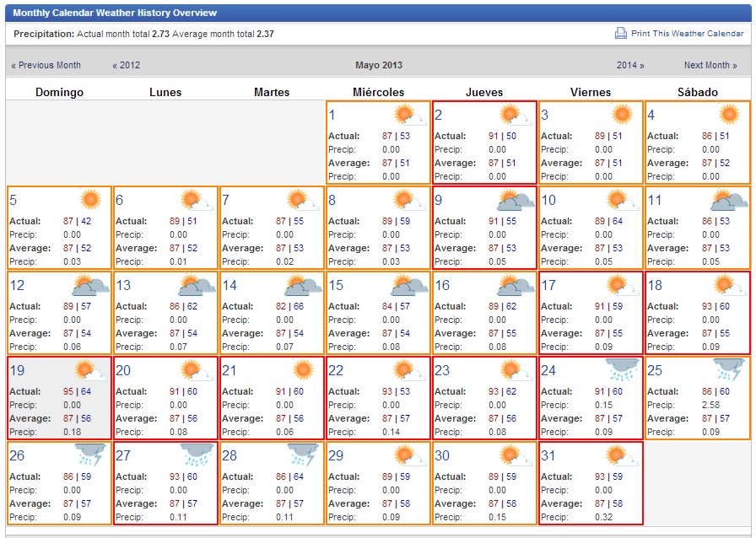Click the 82 | 66 actual temperature on day 14
756x538 pixels.
coord(289,306)
